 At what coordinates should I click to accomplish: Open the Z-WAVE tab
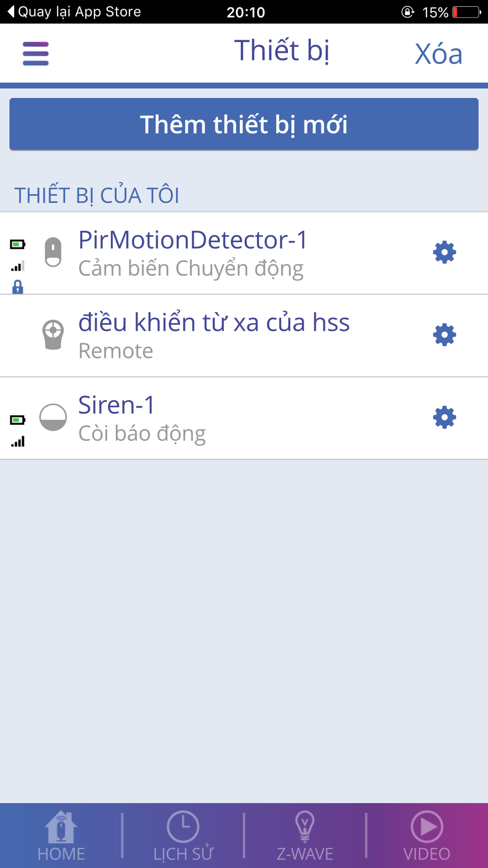[305, 836]
